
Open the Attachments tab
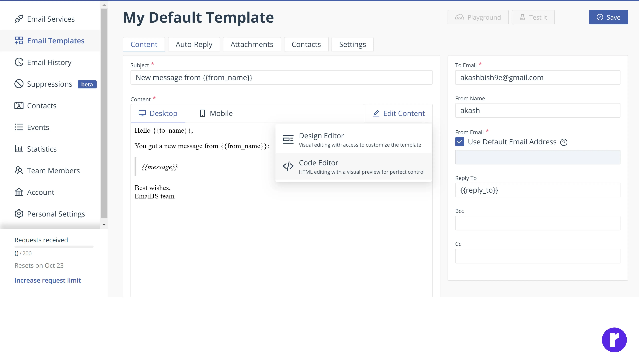(x=252, y=44)
